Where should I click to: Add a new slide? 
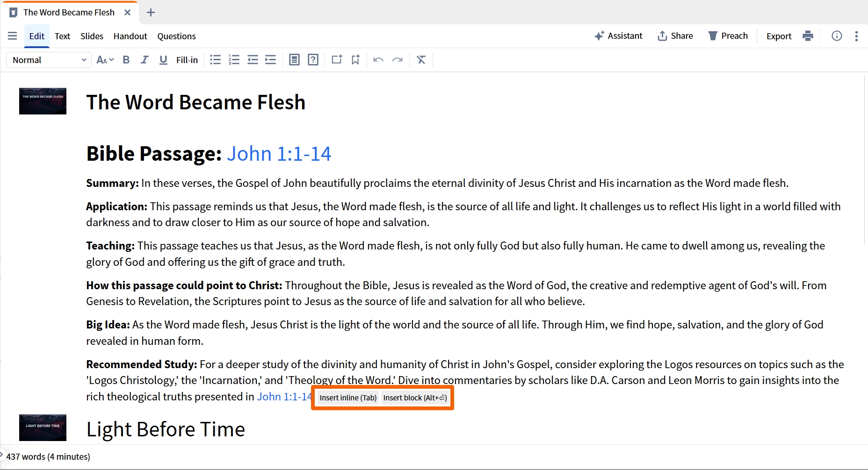(x=337, y=60)
